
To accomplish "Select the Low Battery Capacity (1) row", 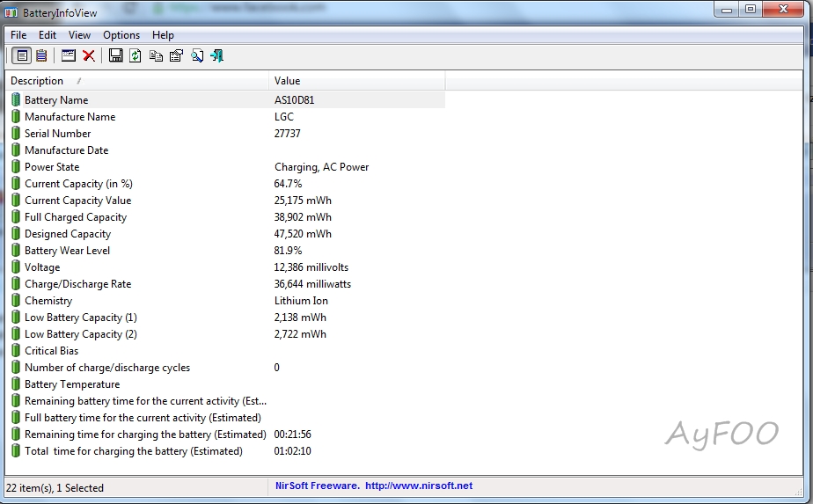I will pyautogui.click(x=225, y=317).
